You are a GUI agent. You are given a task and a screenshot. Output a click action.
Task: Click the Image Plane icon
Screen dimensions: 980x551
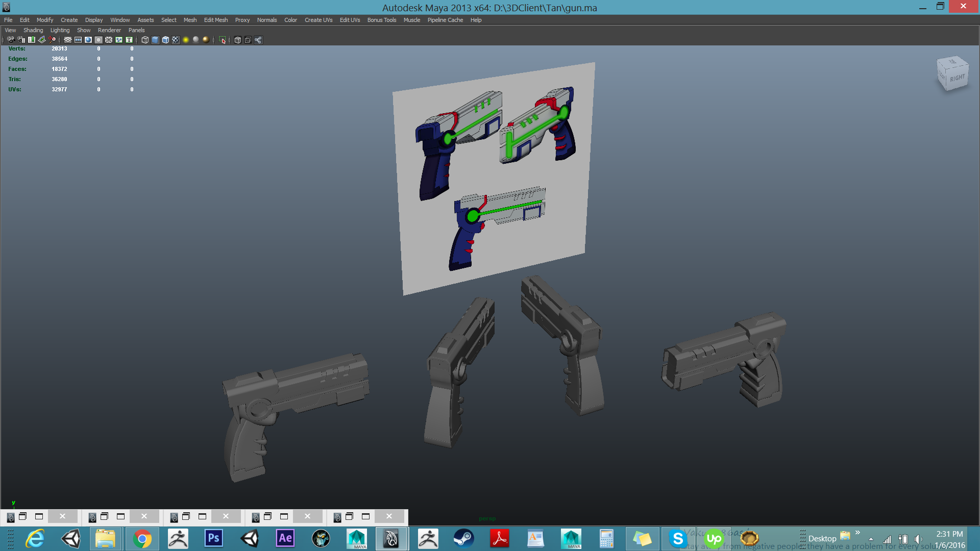pyautogui.click(x=42, y=40)
